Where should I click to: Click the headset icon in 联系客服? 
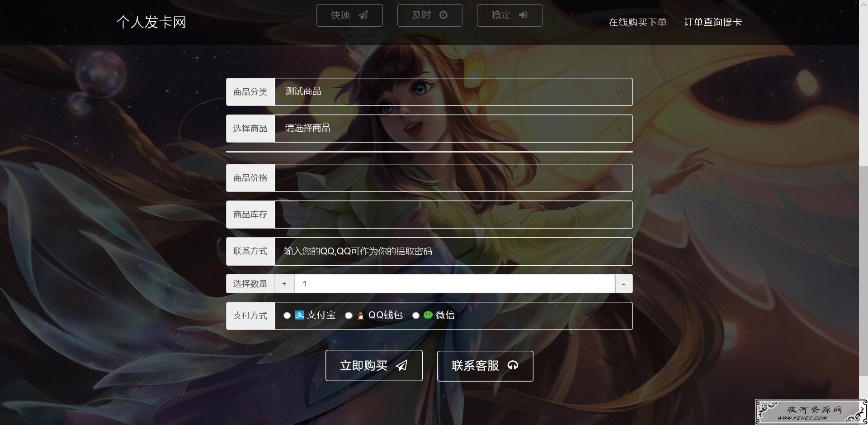pyautogui.click(x=513, y=365)
